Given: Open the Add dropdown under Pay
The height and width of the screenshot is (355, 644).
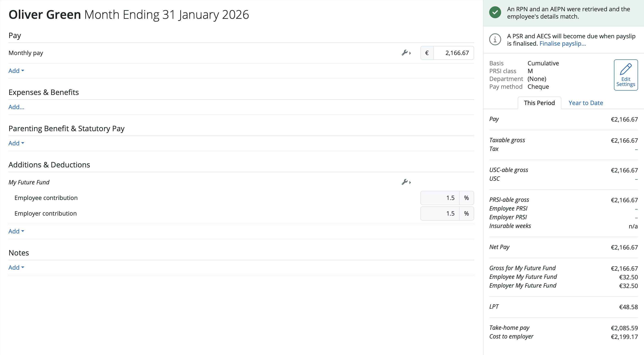Looking at the screenshot, I should [16, 71].
